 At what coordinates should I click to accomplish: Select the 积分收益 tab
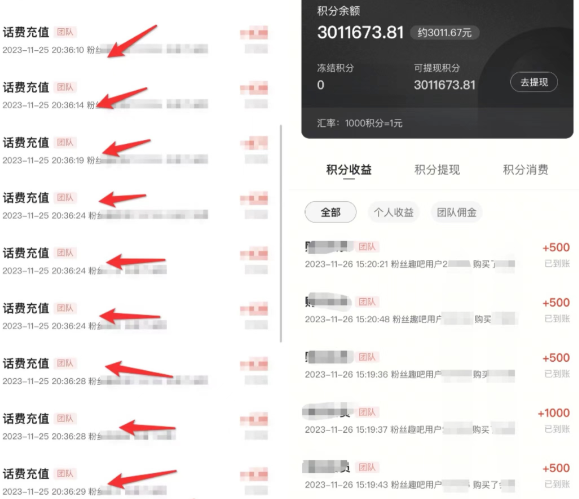(349, 170)
